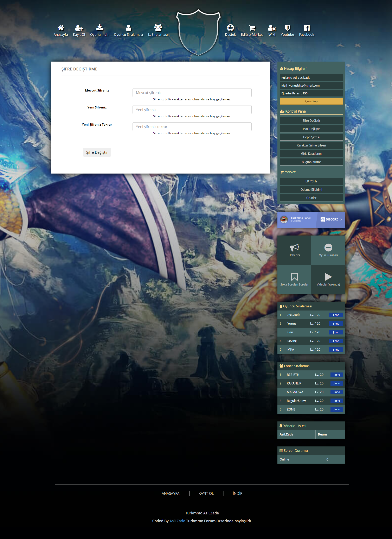Log out with the Çıkış Yap button
Viewport: 392px width, 539px height.
(x=311, y=101)
